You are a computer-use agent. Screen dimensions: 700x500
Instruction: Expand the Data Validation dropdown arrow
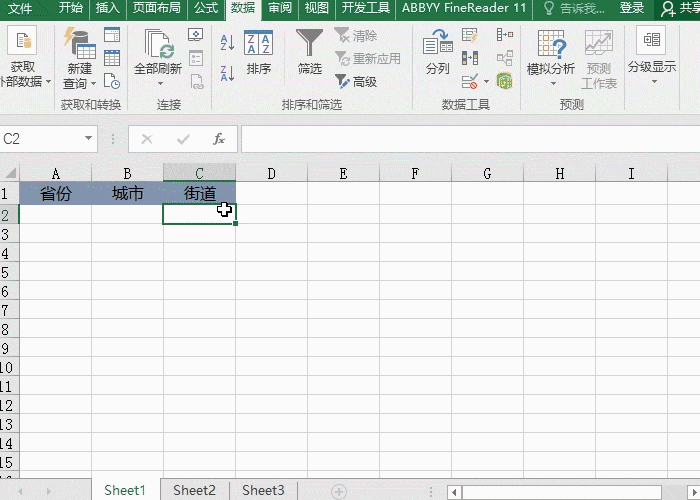[486, 81]
